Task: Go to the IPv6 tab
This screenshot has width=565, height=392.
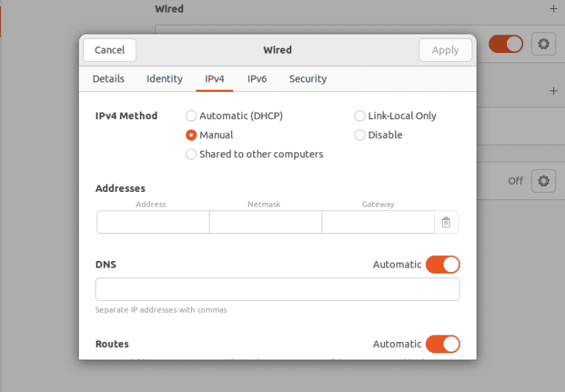Action: click(x=257, y=79)
